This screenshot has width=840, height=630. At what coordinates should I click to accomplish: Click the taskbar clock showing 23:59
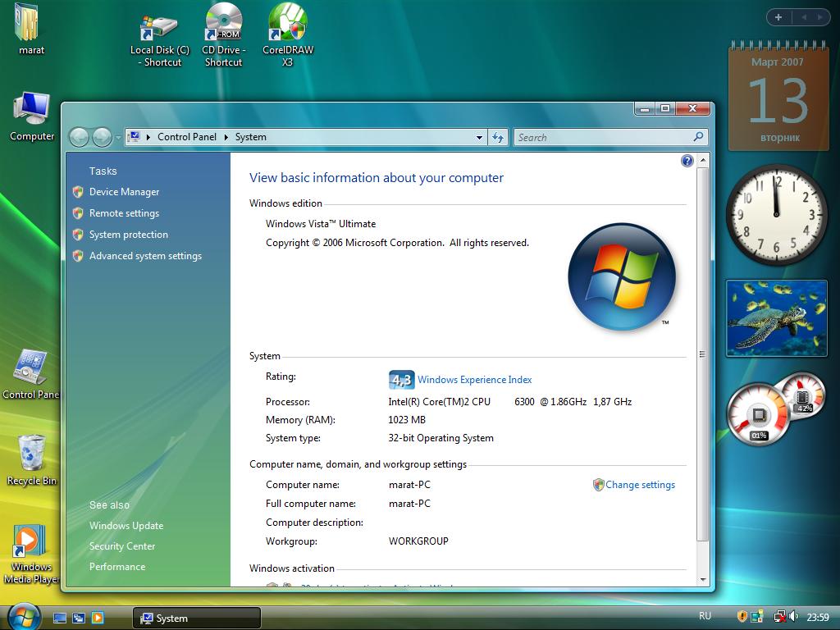coord(818,618)
